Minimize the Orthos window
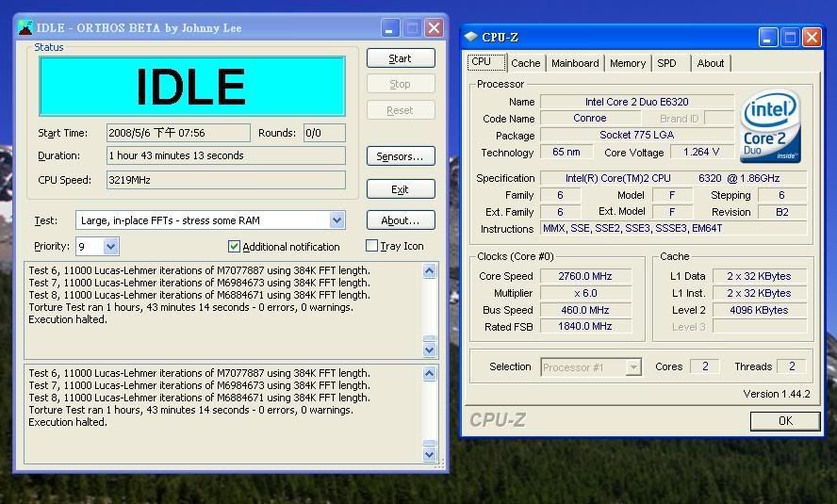The height and width of the screenshot is (504, 837). [x=390, y=27]
